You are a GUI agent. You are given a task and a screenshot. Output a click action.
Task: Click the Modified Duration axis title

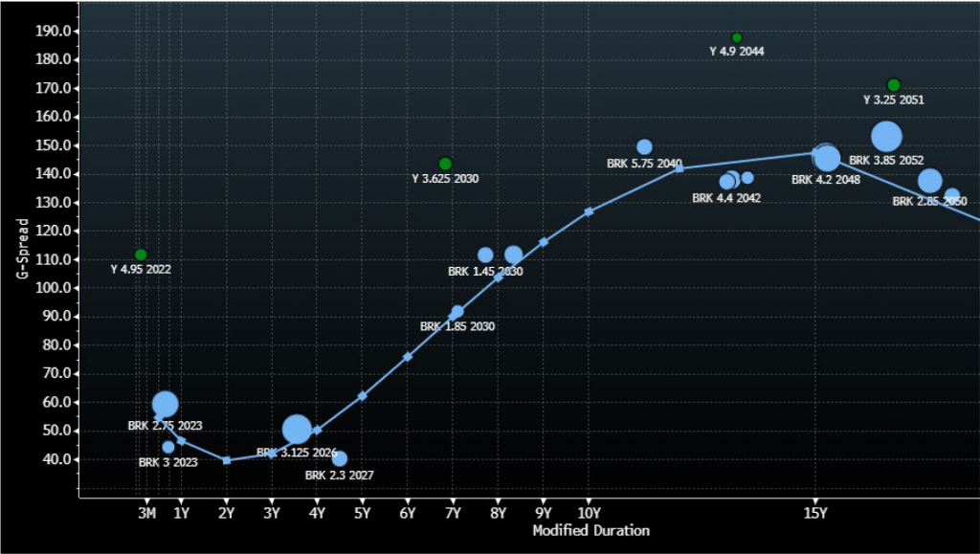[x=590, y=530]
